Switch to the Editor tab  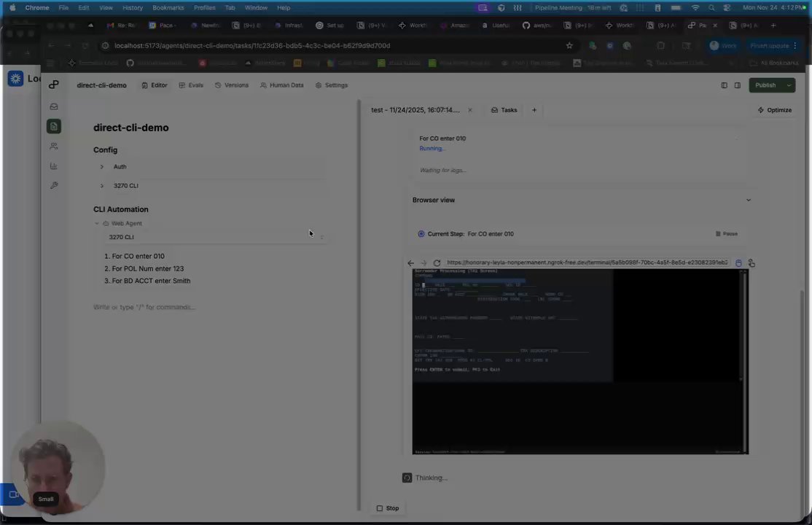(x=155, y=85)
